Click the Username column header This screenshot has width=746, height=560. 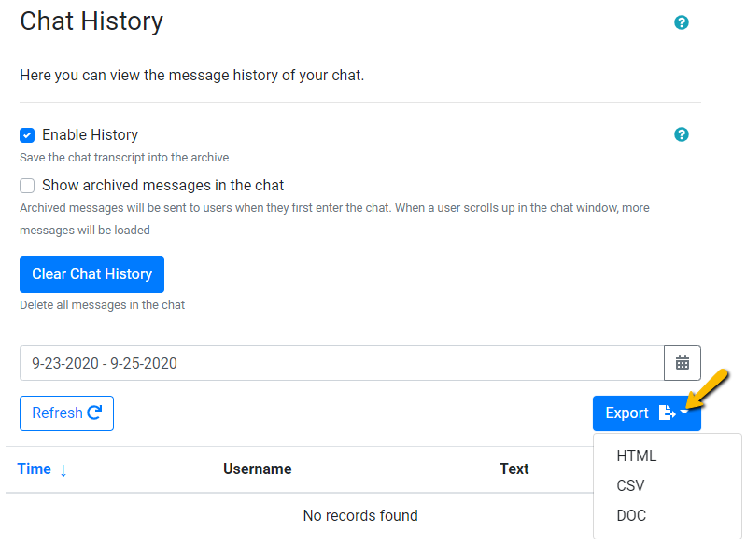click(258, 469)
